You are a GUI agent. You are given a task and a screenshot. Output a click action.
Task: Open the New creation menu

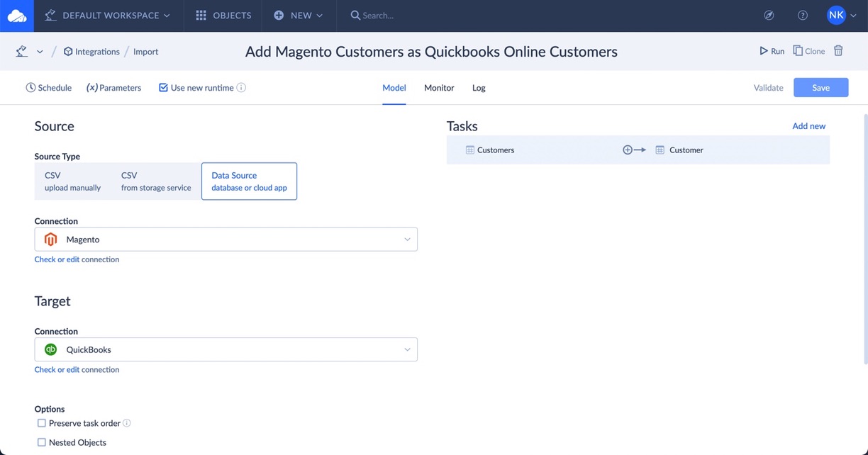click(299, 16)
